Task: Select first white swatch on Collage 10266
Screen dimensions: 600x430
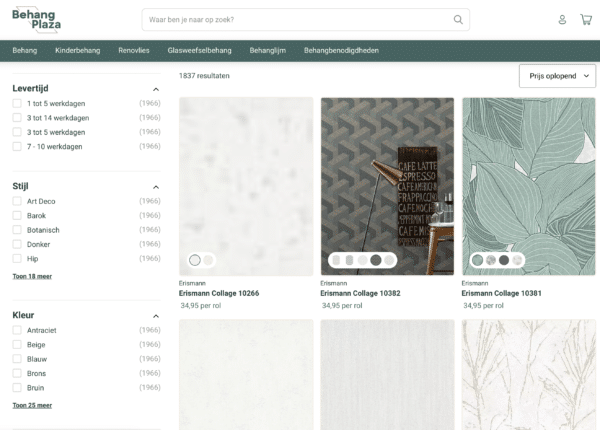Action: click(x=195, y=260)
